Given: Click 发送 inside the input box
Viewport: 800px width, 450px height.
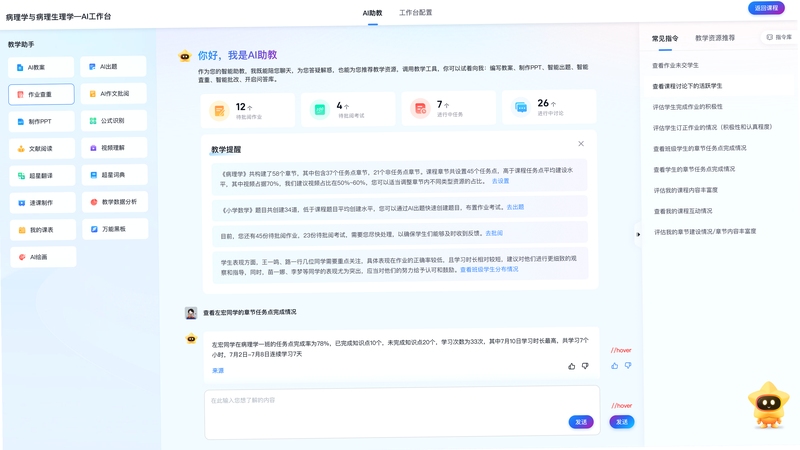Looking at the screenshot, I should coord(581,422).
